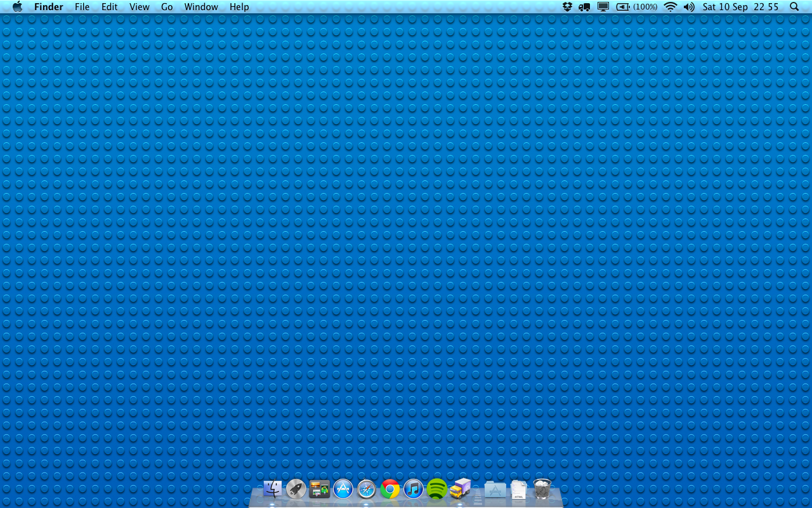
Task: Open Spotify in the Dock
Action: tap(437, 489)
